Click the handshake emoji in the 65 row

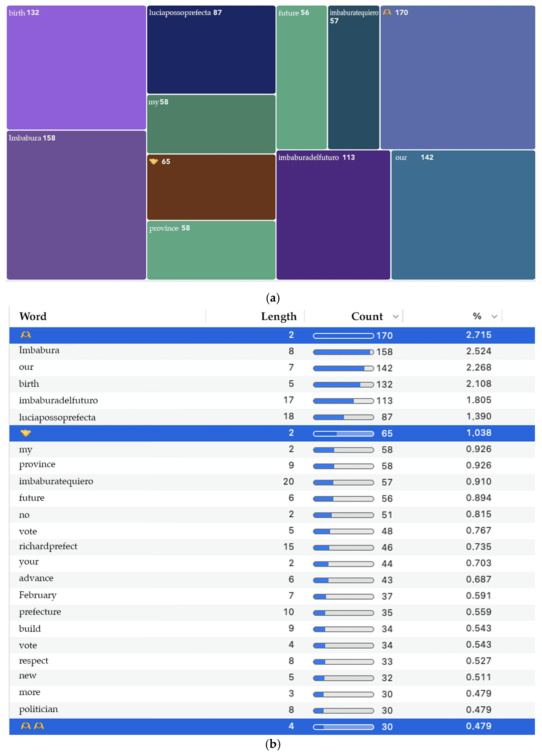coord(26,433)
